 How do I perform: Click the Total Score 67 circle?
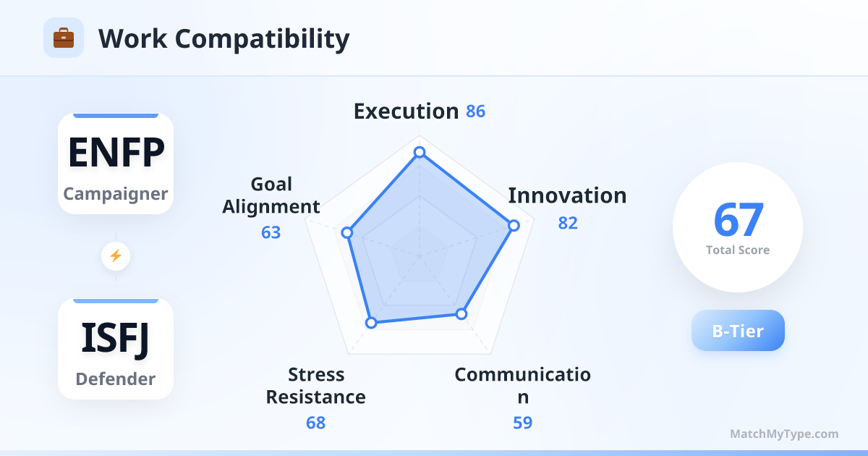click(738, 227)
